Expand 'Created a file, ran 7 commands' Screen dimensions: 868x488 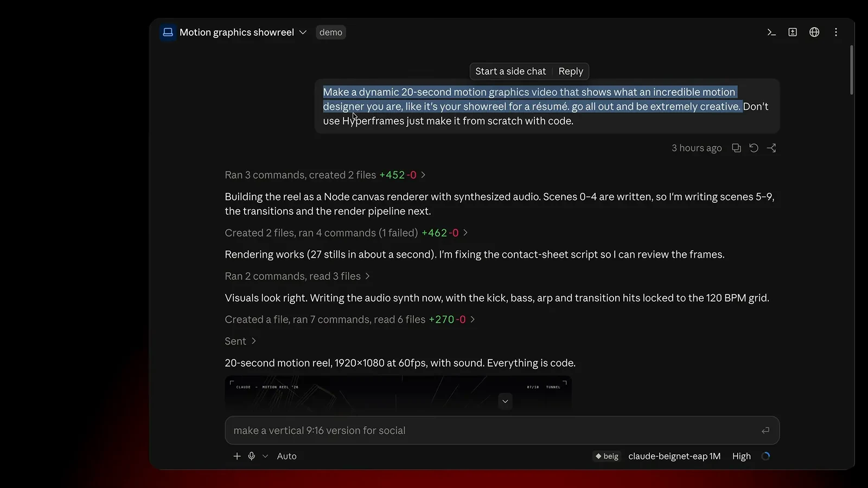(x=350, y=320)
